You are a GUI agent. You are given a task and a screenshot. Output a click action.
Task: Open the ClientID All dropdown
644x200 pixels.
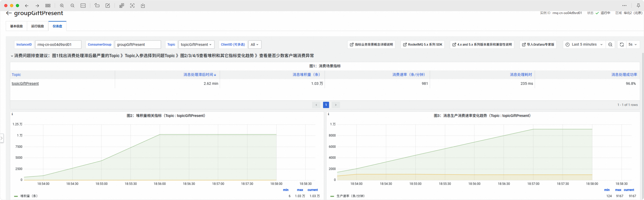[255, 45]
